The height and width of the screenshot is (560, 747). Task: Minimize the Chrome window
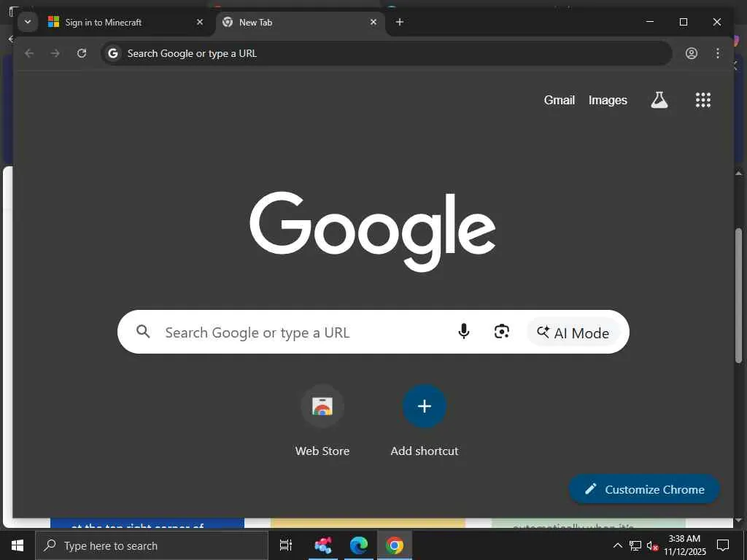[650, 22]
